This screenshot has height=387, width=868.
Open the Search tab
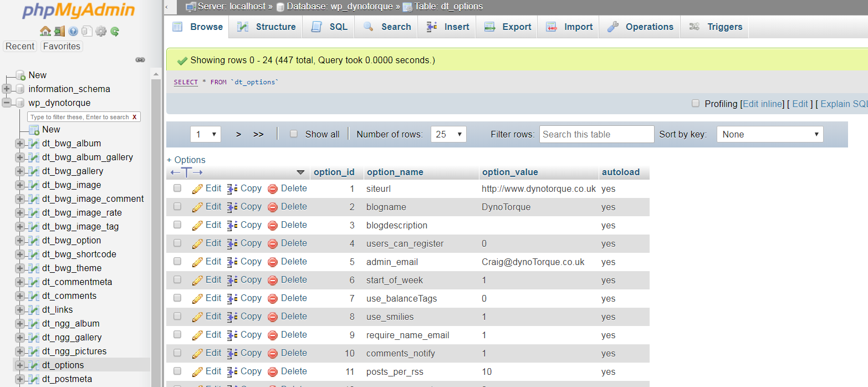click(387, 27)
